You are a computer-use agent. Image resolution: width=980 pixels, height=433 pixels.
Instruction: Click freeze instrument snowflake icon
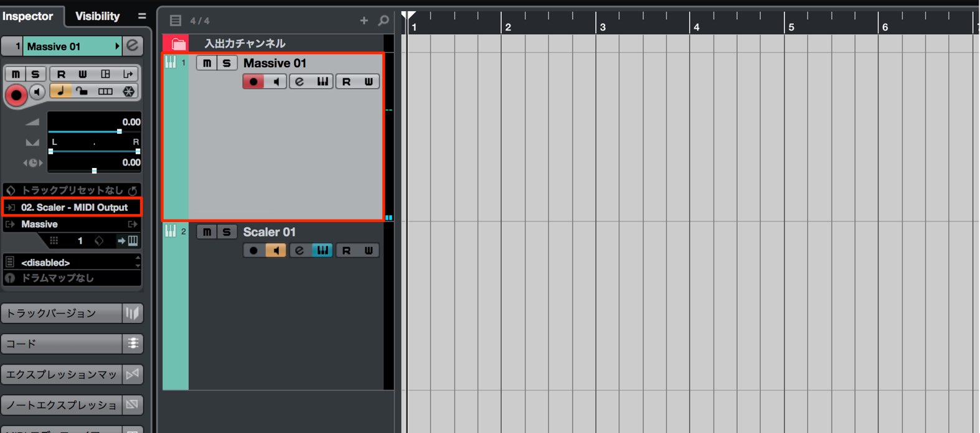(x=128, y=91)
